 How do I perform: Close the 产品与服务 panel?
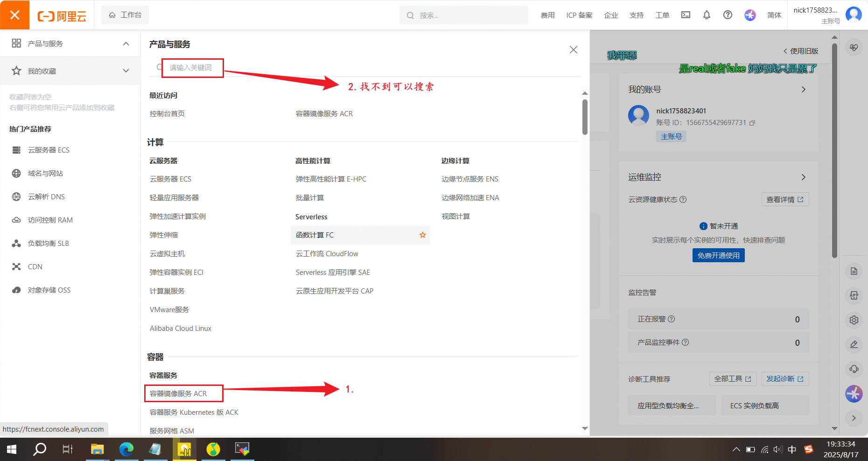[x=574, y=50]
